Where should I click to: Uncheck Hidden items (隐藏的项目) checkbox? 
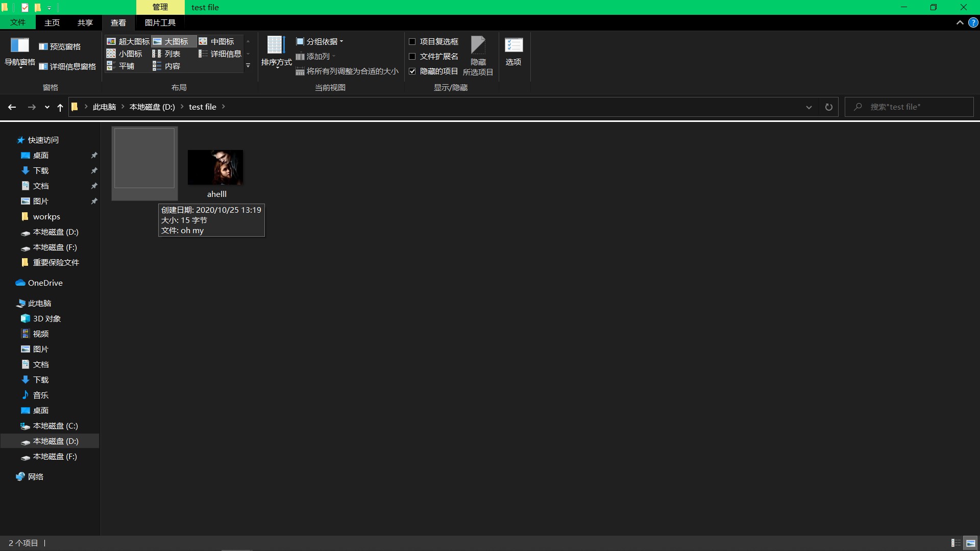click(412, 71)
